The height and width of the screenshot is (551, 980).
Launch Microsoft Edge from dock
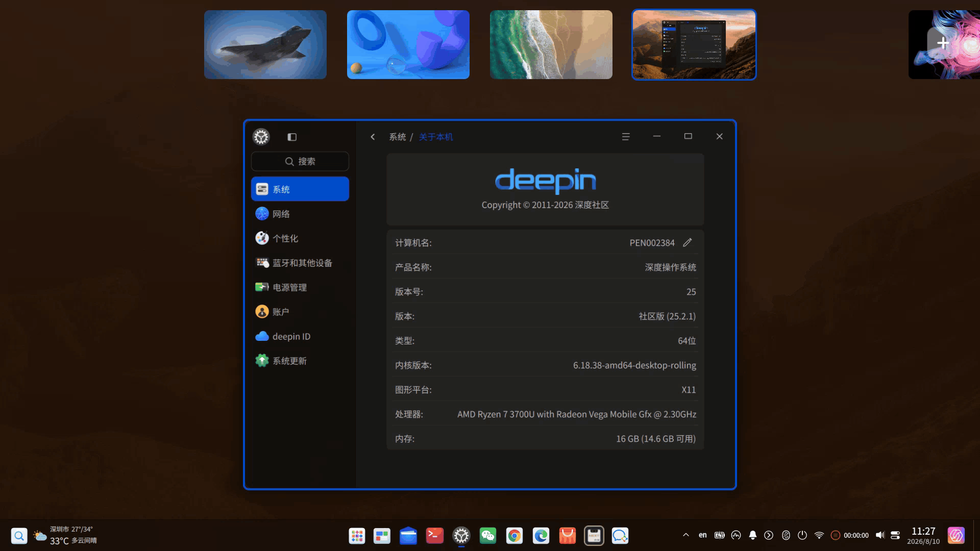541,536
